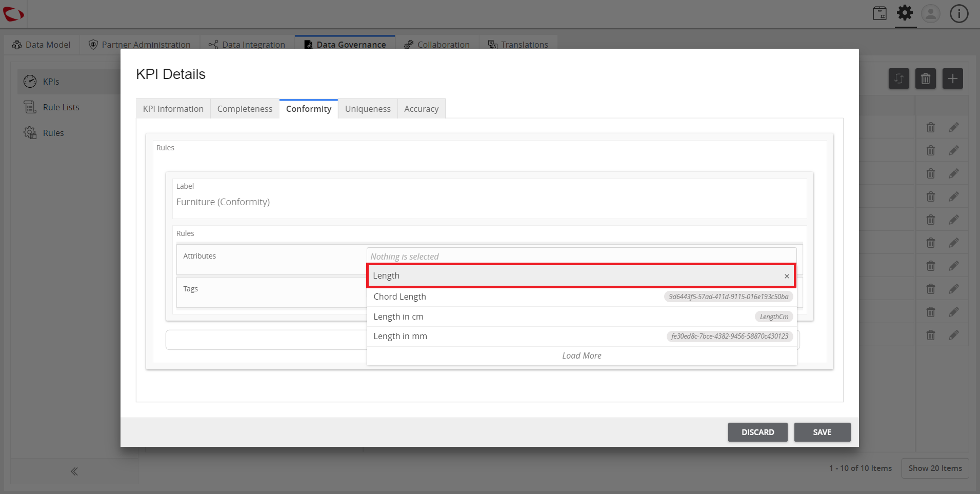Edit the second row with pencil icon
980x494 pixels.
(x=954, y=150)
